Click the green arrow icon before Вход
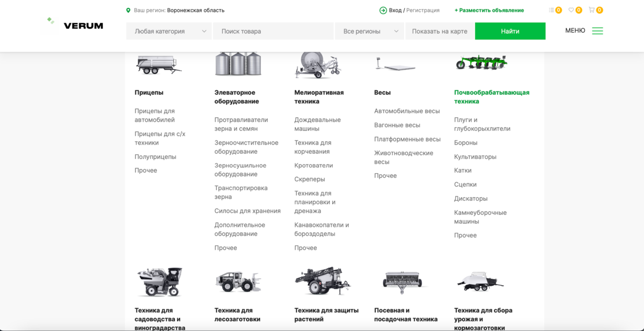Viewport: 644px width, 331px height. coord(383,10)
